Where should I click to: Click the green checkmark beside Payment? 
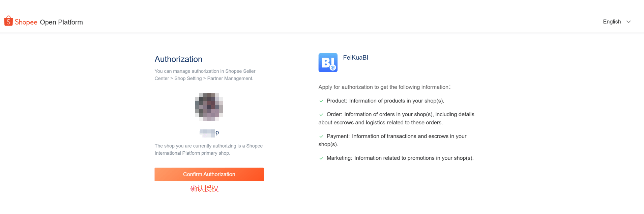coord(321,136)
